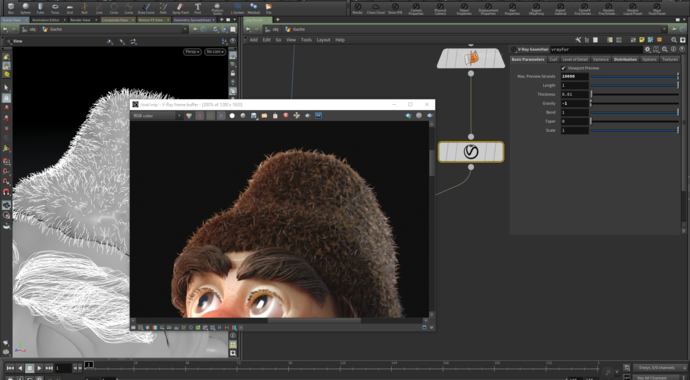Image resolution: width=690 pixels, height=380 pixels.
Task: Toggle the Viewport Preview checkbox
Action: coord(563,68)
